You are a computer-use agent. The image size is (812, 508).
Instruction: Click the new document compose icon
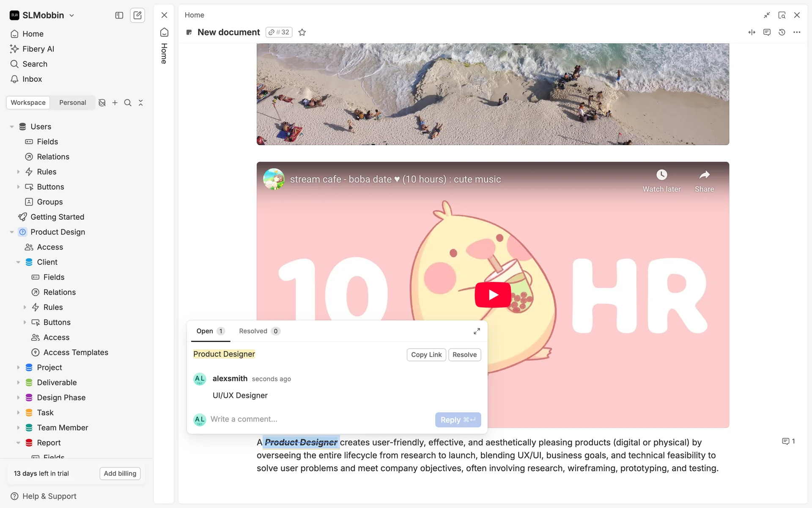tap(137, 15)
